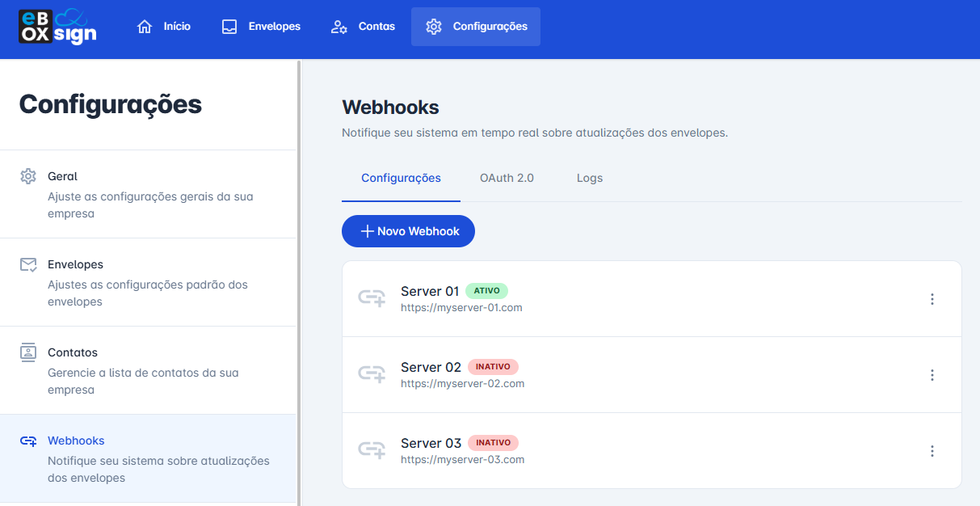Click the Novo Webhook button

408,231
